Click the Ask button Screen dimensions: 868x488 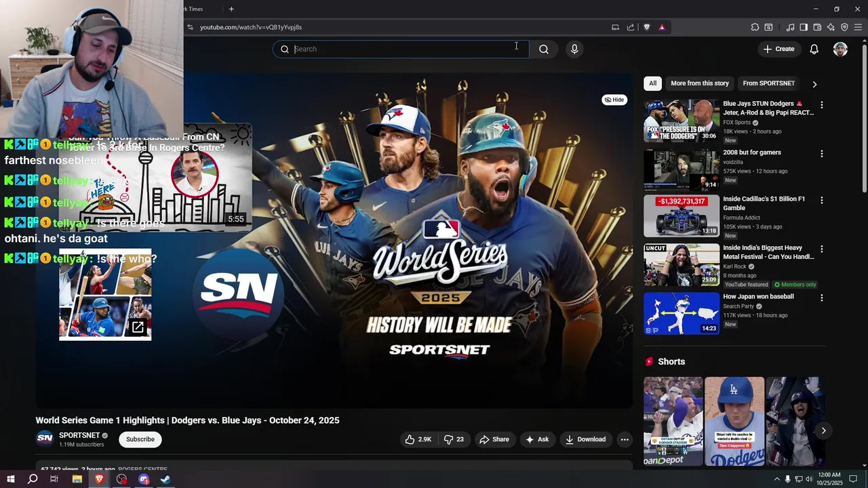click(x=537, y=439)
